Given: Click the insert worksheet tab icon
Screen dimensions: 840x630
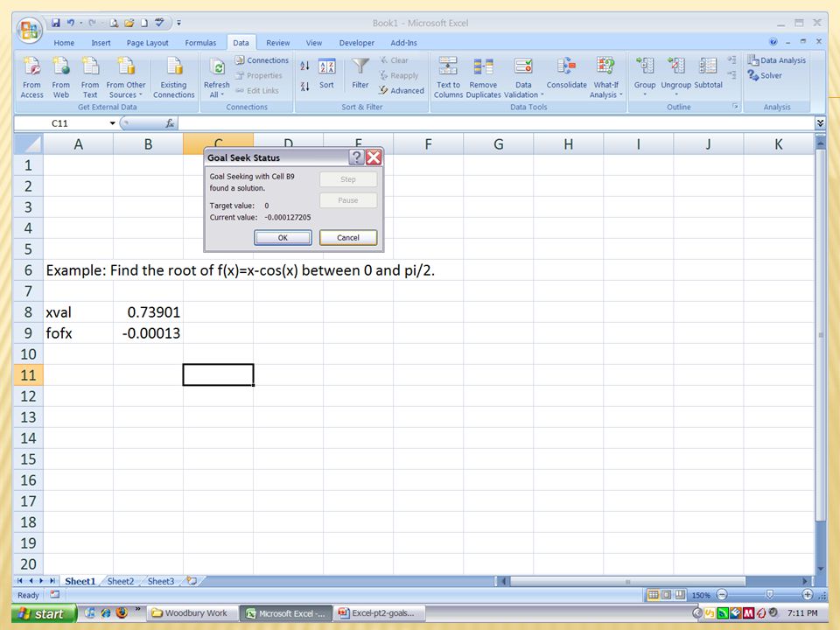Looking at the screenshot, I should tap(192, 581).
